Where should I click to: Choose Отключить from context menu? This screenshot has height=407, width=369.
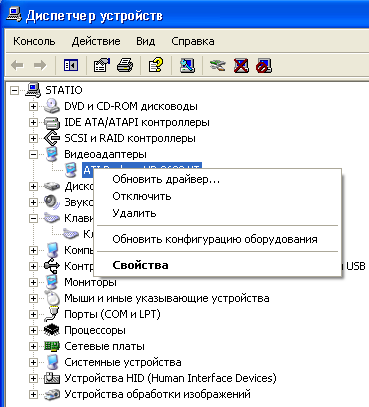218,196
